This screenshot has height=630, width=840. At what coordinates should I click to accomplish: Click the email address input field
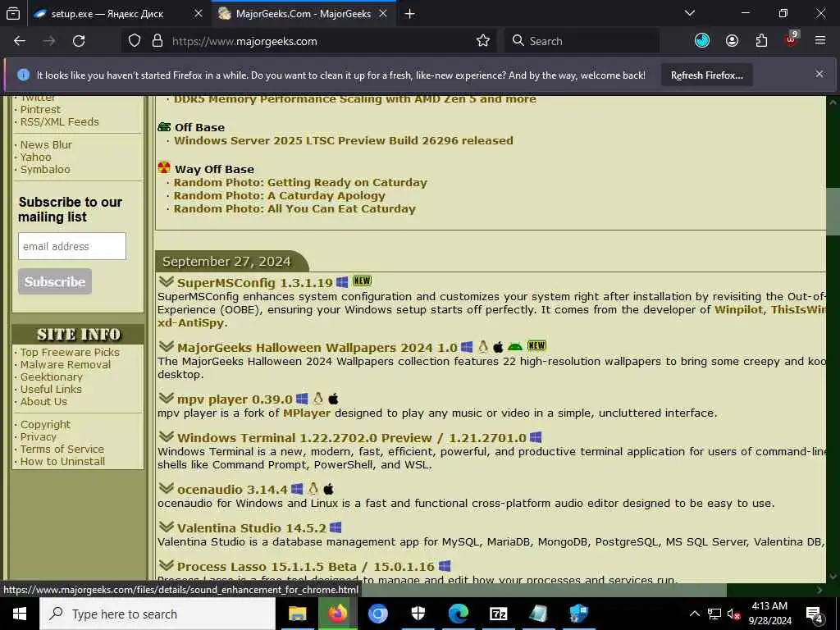pos(72,246)
